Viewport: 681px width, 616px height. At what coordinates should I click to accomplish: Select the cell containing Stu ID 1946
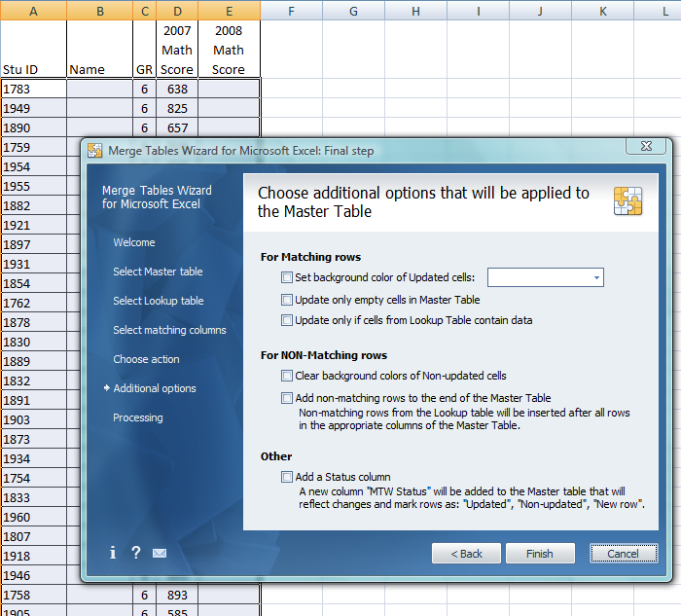click(34, 575)
